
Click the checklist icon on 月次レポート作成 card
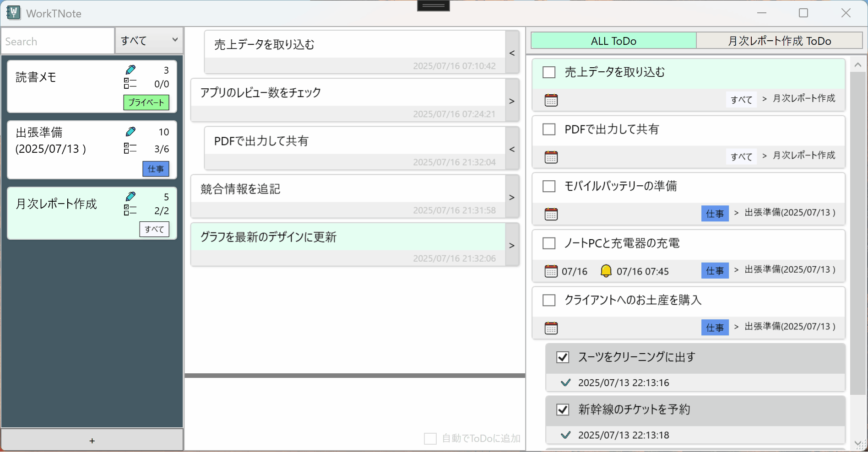tap(130, 210)
